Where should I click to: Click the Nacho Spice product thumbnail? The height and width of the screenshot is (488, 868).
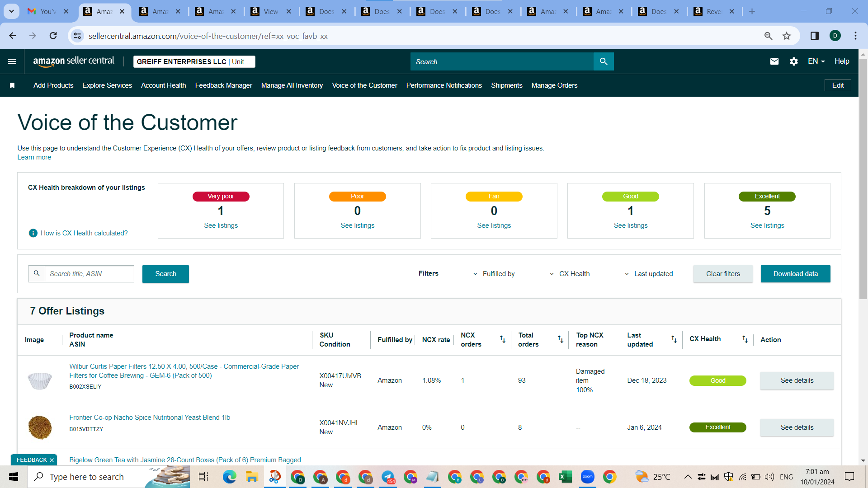[40, 427]
